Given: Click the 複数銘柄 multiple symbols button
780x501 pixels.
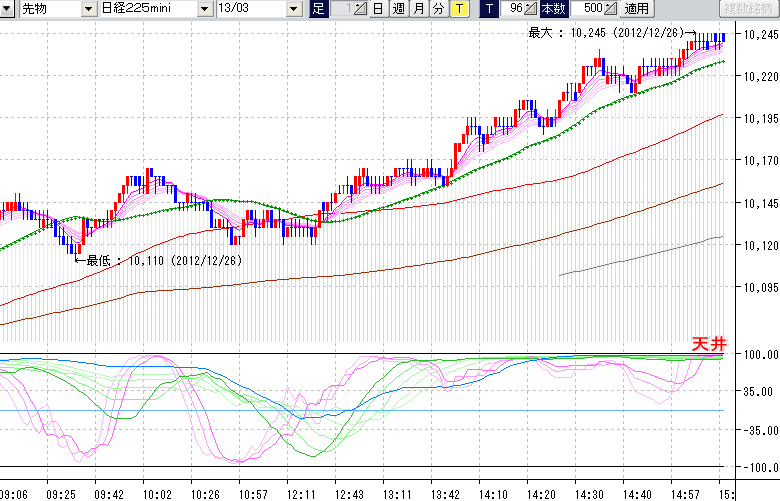Looking at the screenshot, I should (749, 9).
